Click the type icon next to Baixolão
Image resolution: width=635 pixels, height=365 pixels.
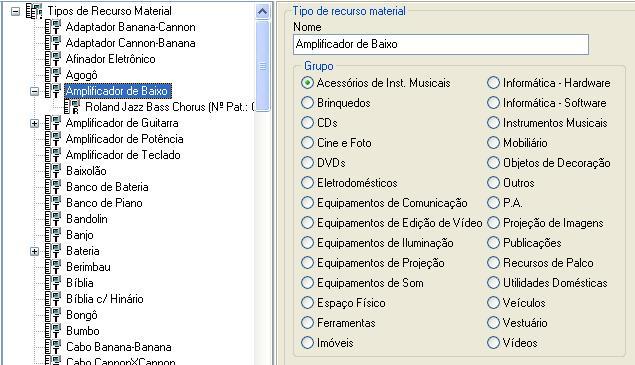[x=53, y=171]
